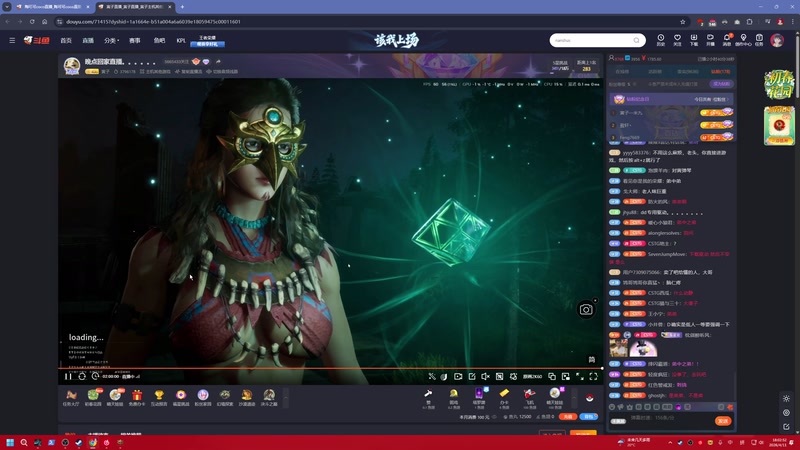Open 决斗之巅 activity icon
800x450 pixels.
click(x=269, y=397)
